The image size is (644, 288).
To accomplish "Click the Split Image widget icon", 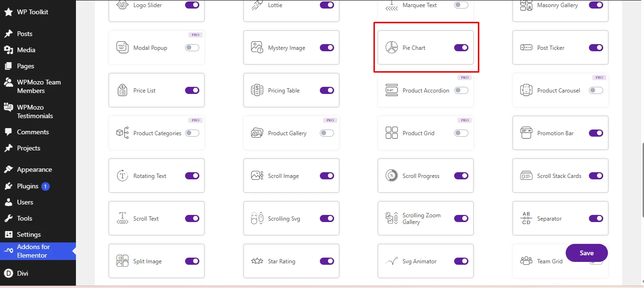I will tap(122, 261).
